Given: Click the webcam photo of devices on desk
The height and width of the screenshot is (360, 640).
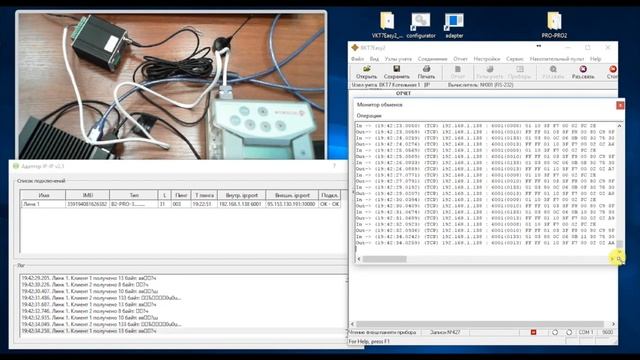Looking at the screenshot, I should pyautogui.click(x=171, y=85).
